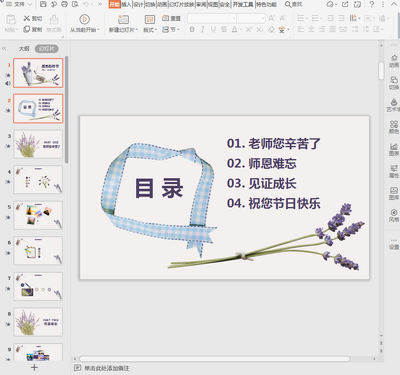Click the add slide plus button
400x375 pixels.
[34, 367]
